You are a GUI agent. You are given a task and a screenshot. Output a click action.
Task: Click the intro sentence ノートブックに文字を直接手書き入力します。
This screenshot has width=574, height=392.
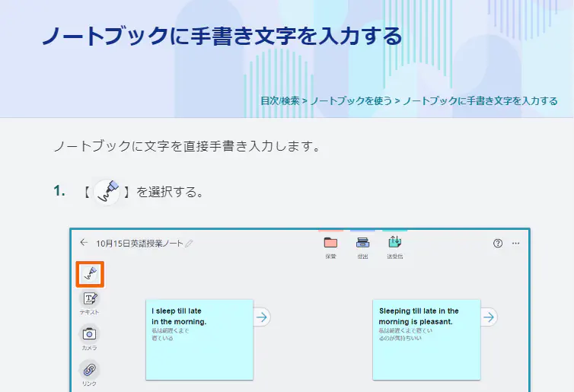[187, 146]
